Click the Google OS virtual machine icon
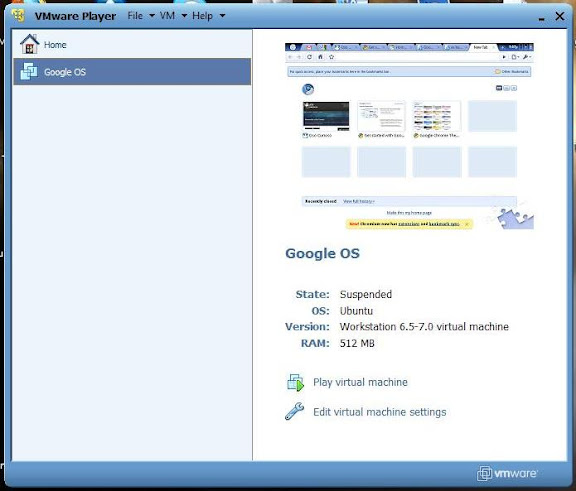Viewport: 576px width, 491px height. [x=29, y=71]
